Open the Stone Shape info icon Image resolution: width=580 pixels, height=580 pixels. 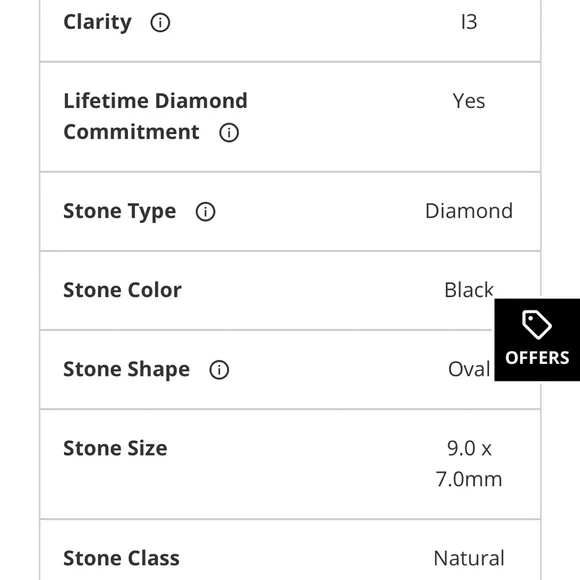(219, 370)
